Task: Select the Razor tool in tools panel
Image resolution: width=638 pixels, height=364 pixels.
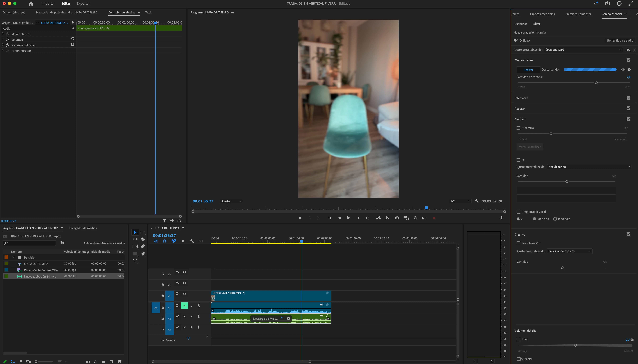Action: tap(143, 239)
